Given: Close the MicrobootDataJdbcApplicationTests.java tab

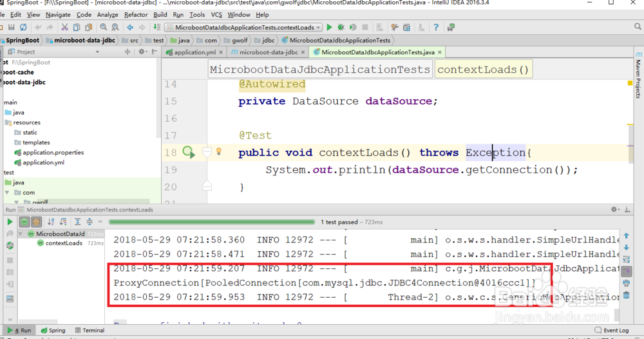Looking at the screenshot, I should pos(439,52).
